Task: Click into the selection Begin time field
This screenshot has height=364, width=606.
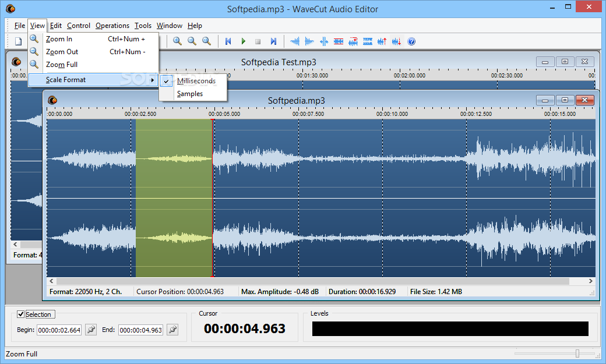Action: point(59,330)
